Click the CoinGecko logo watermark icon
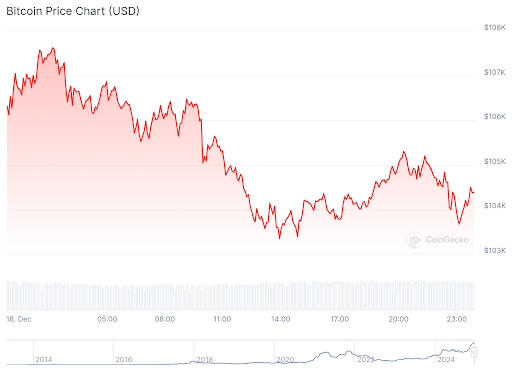The image size is (512, 374). 414,240
